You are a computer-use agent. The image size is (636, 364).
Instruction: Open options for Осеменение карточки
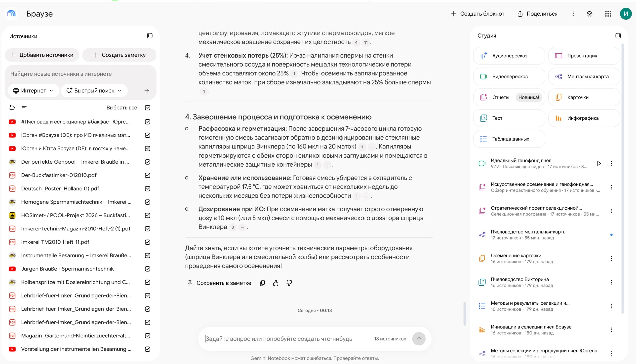click(611, 258)
